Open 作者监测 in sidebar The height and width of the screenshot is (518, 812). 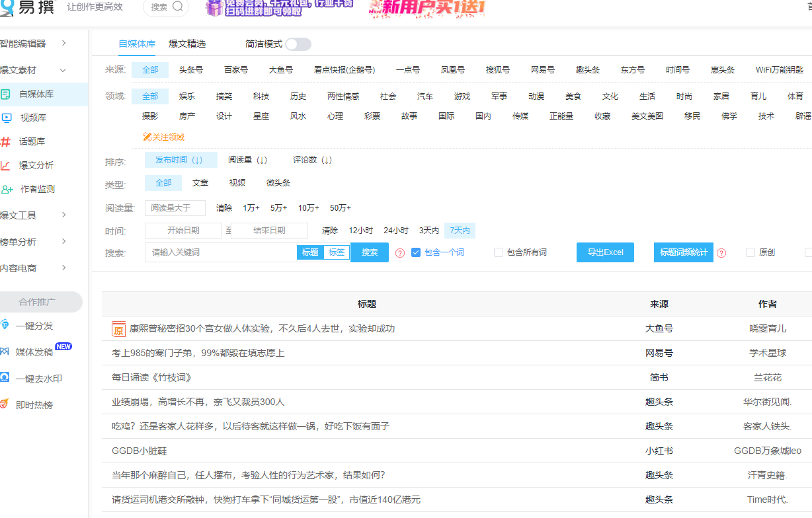tap(37, 189)
